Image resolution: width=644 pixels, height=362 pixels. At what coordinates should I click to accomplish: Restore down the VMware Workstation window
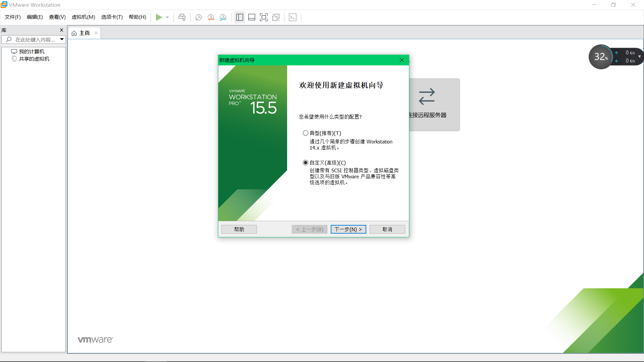[613, 5]
